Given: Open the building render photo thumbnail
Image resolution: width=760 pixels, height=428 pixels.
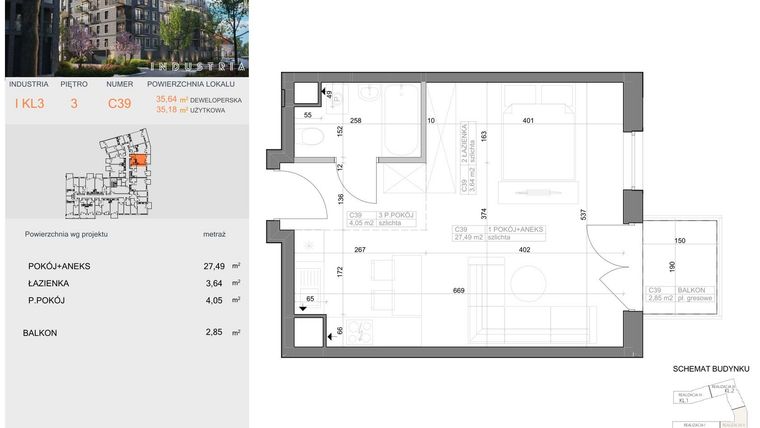Looking at the screenshot, I should (127, 38).
